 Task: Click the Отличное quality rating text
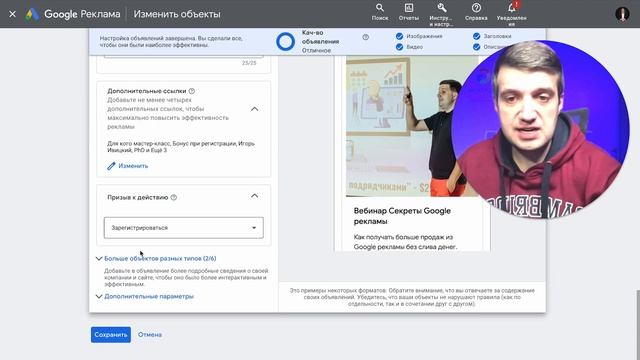pos(316,51)
